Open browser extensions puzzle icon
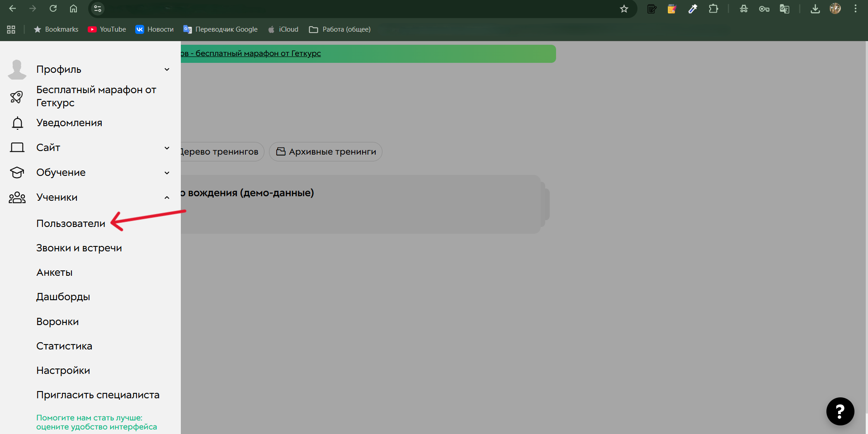This screenshot has width=868, height=434. [x=713, y=9]
